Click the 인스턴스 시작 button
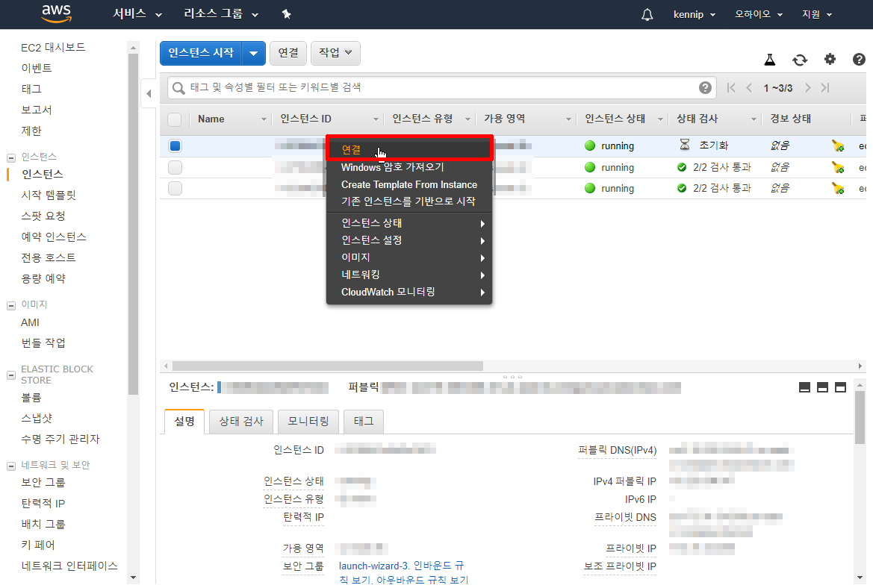The width and height of the screenshot is (873, 588). (201, 54)
